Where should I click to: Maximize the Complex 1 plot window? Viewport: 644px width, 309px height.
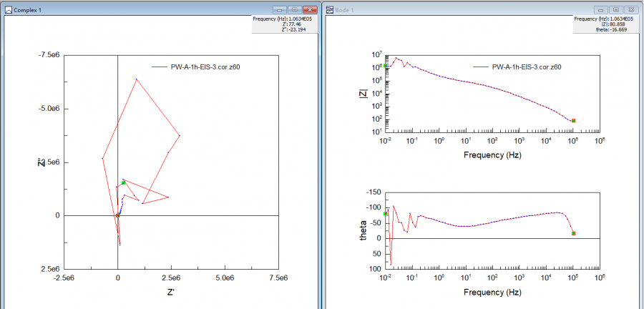click(x=293, y=10)
